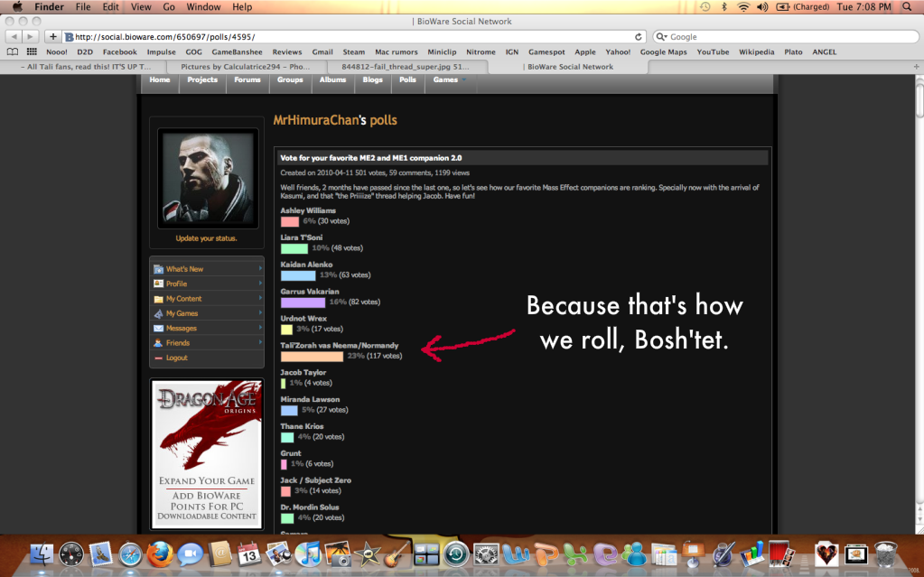The height and width of the screenshot is (577, 924).
Task: Click the What's New sidebar icon
Action: [x=158, y=269]
